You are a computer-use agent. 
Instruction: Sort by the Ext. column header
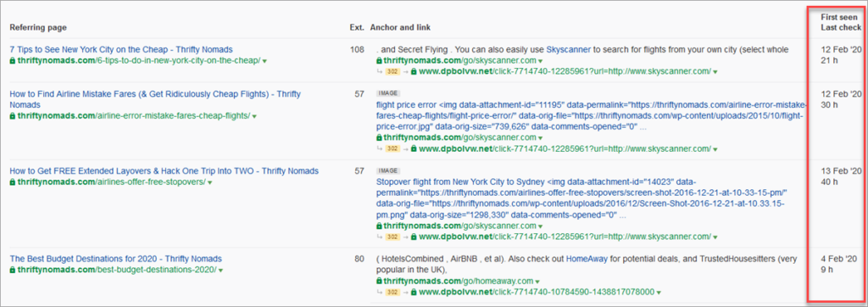point(357,27)
